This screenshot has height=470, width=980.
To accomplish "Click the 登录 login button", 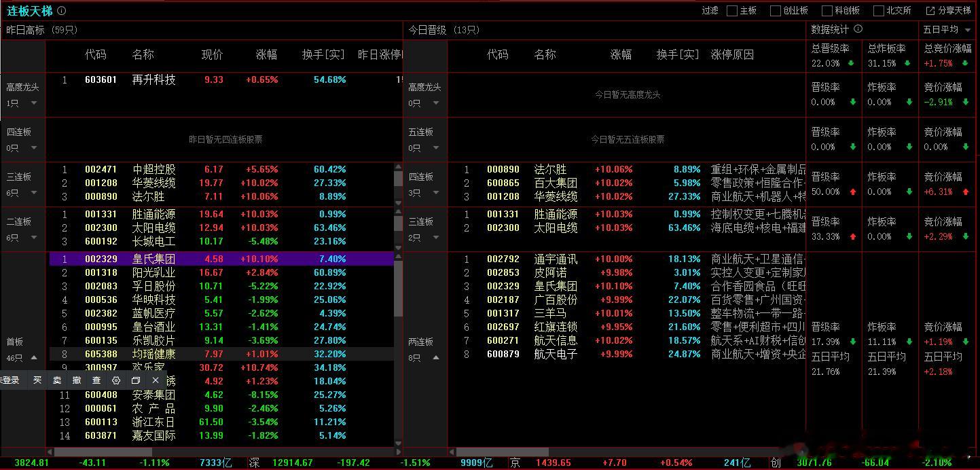I will click(10, 380).
